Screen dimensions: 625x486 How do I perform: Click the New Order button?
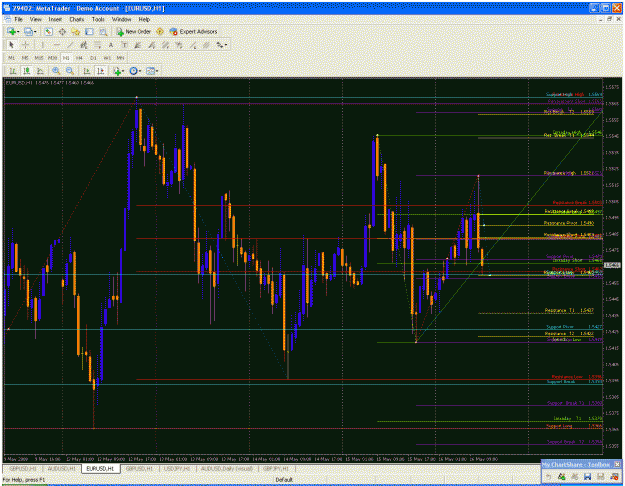pyautogui.click(x=134, y=31)
